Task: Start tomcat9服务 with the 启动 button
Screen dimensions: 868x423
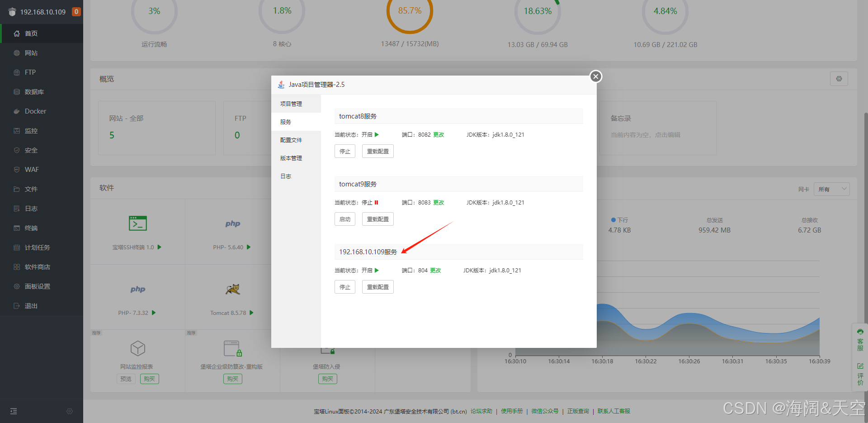Action: [x=344, y=219]
